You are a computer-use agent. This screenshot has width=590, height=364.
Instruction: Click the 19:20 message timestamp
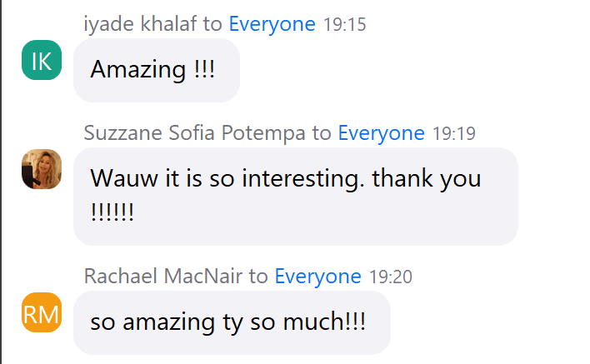tap(390, 277)
